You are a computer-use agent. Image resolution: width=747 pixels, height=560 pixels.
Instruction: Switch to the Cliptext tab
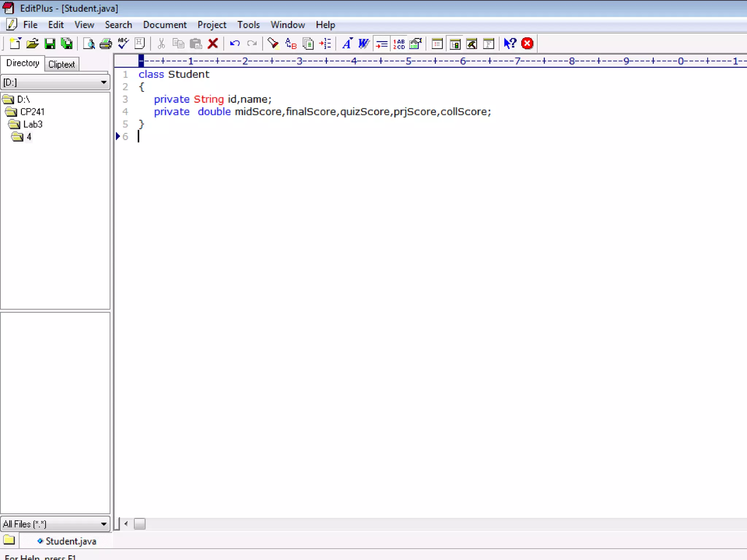click(61, 65)
